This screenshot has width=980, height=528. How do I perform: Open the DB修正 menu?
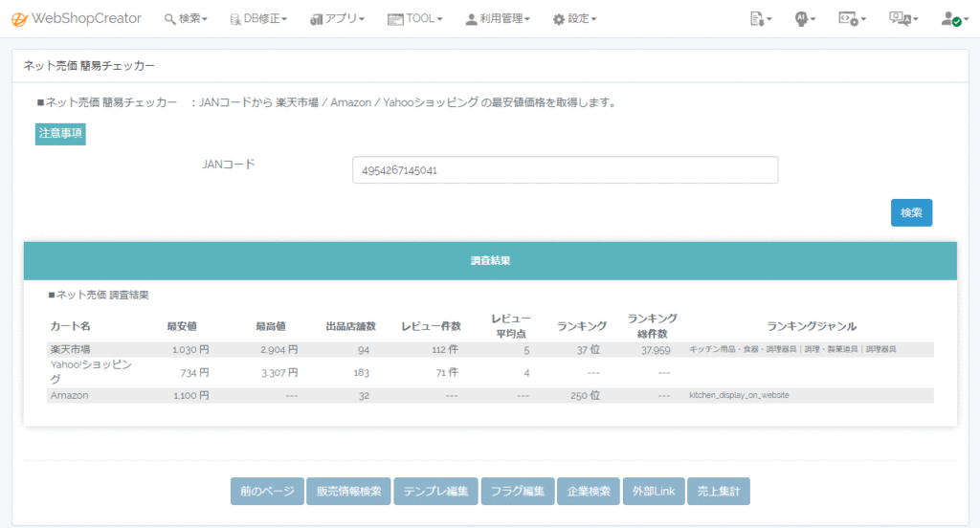(258, 19)
